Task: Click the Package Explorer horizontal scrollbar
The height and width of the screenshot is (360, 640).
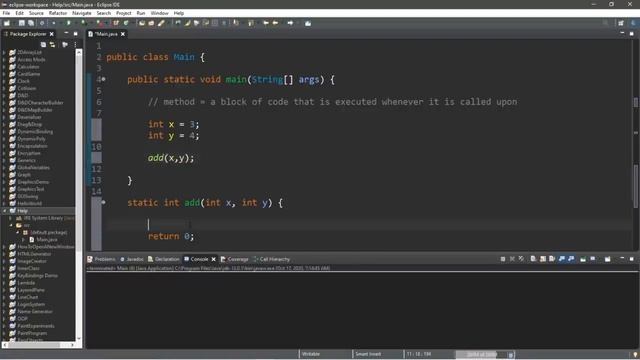Action: coord(35,345)
